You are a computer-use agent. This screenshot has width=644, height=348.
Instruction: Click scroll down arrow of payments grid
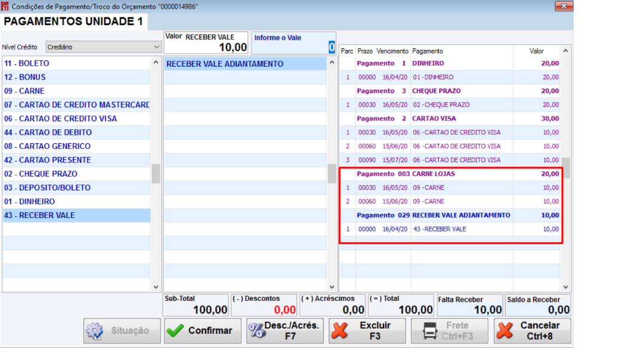(x=565, y=287)
